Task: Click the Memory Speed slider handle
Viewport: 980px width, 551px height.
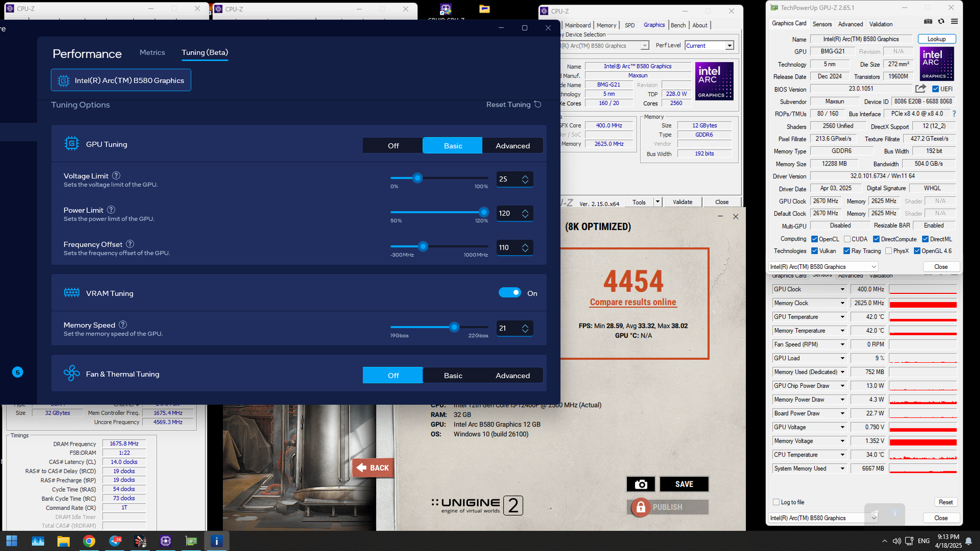Action: pos(454,327)
